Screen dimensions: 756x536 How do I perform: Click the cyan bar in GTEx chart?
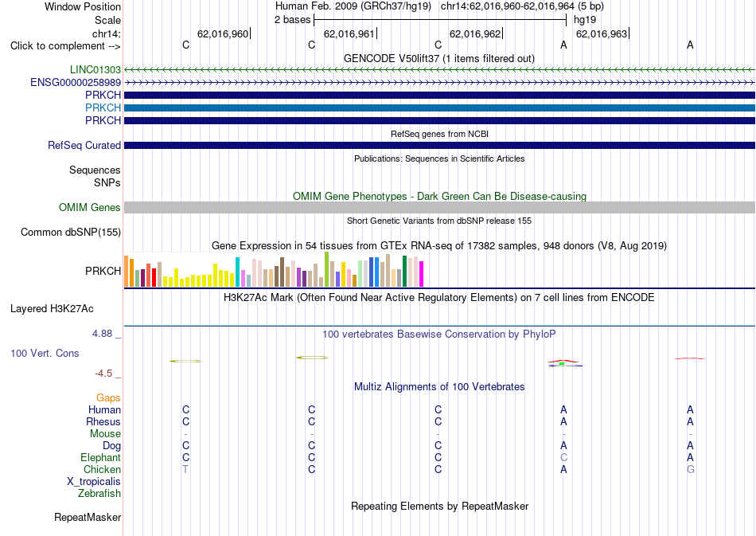pyautogui.click(x=238, y=272)
